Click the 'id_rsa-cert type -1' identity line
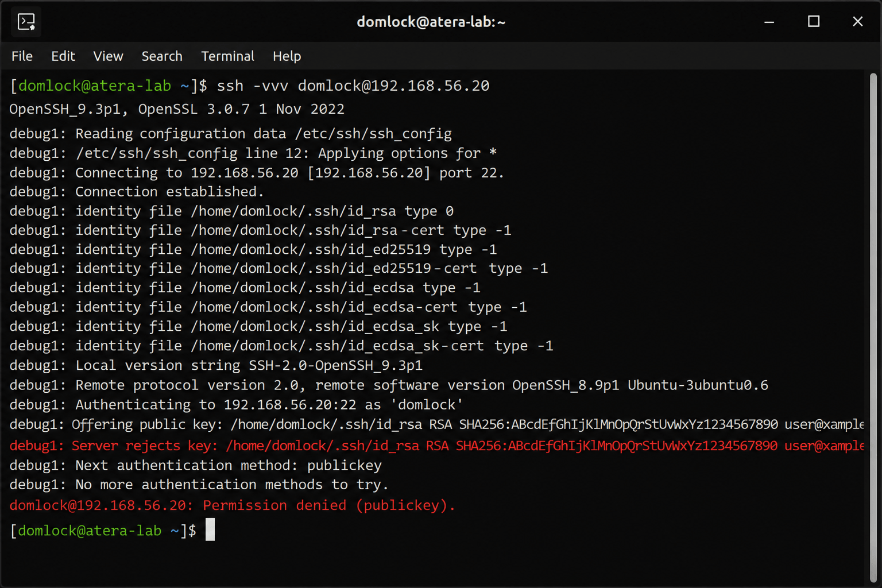The width and height of the screenshot is (882, 588). click(x=260, y=230)
